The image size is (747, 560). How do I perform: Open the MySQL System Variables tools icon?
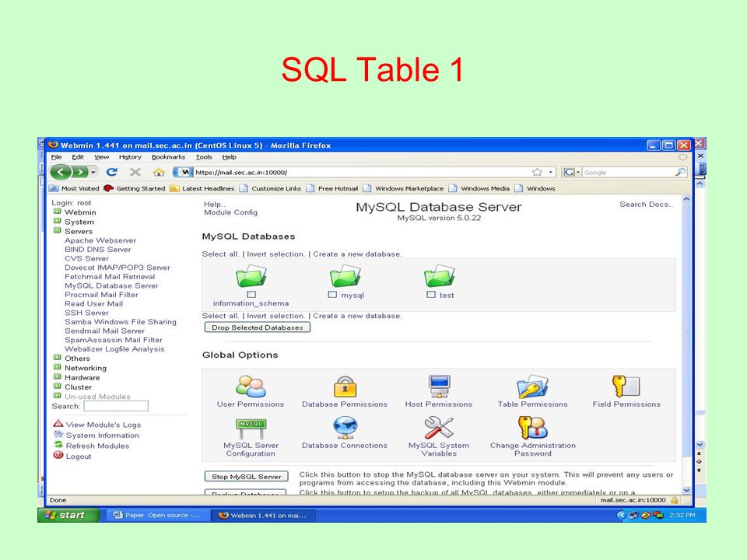tap(439, 428)
